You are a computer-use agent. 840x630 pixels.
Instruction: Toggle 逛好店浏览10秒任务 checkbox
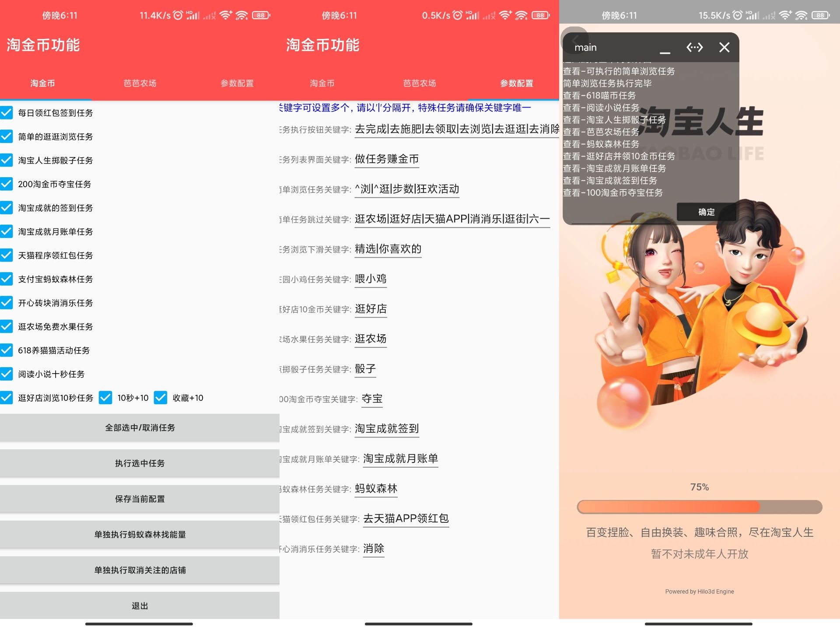7,398
